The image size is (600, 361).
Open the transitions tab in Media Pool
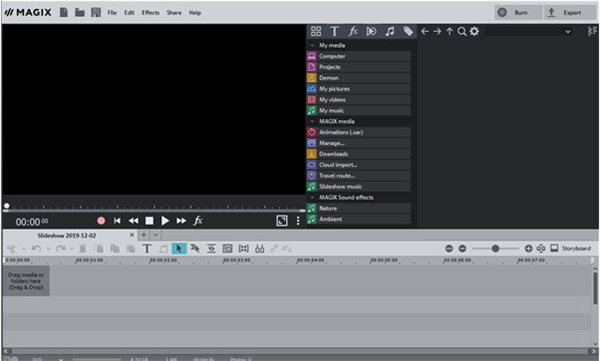pos(371,31)
